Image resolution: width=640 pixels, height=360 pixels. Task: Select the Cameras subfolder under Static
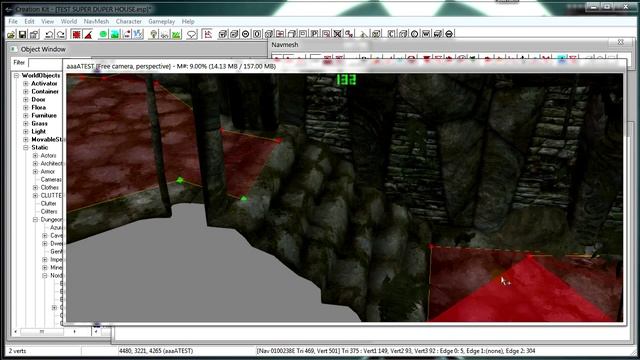[51, 180]
